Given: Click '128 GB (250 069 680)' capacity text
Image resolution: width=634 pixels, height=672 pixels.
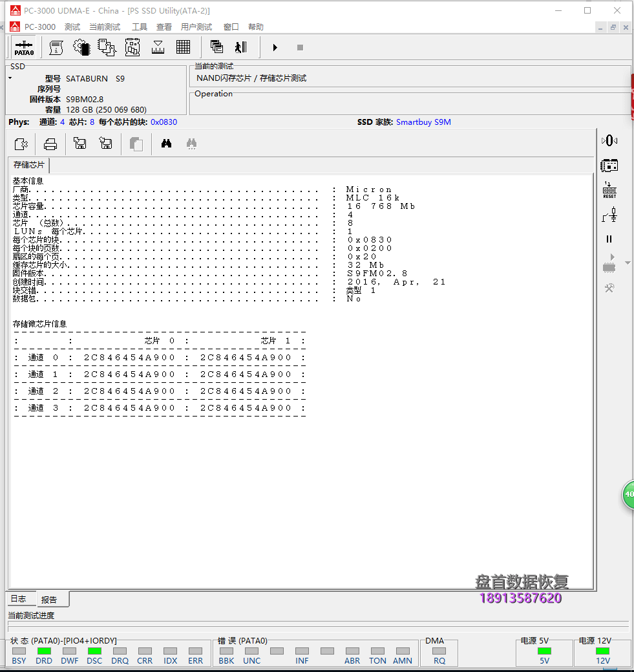Looking at the screenshot, I should 106,110.
